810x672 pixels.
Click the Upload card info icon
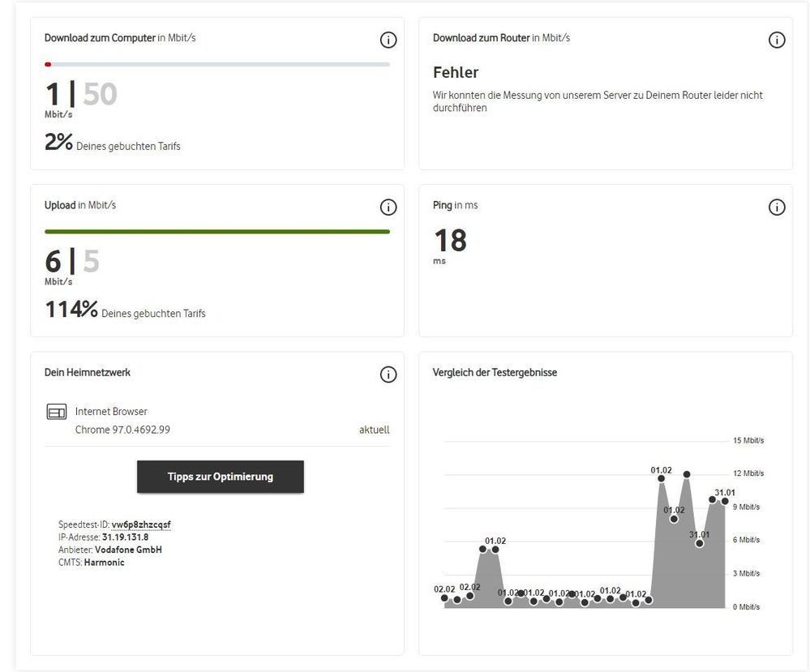[388, 208]
